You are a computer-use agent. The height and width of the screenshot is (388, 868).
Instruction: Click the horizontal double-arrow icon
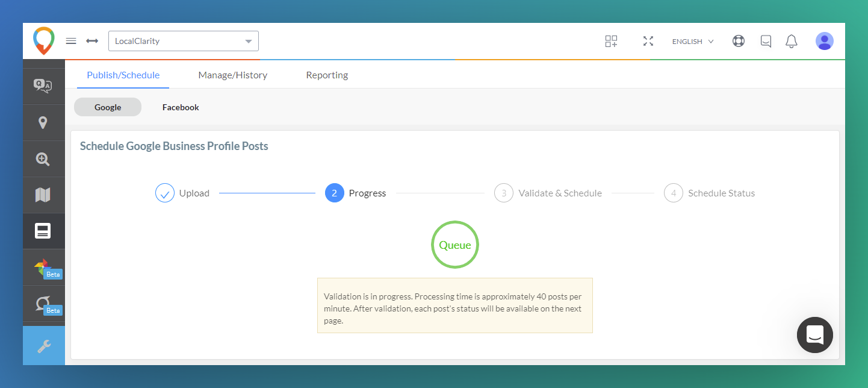click(x=92, y=41)
